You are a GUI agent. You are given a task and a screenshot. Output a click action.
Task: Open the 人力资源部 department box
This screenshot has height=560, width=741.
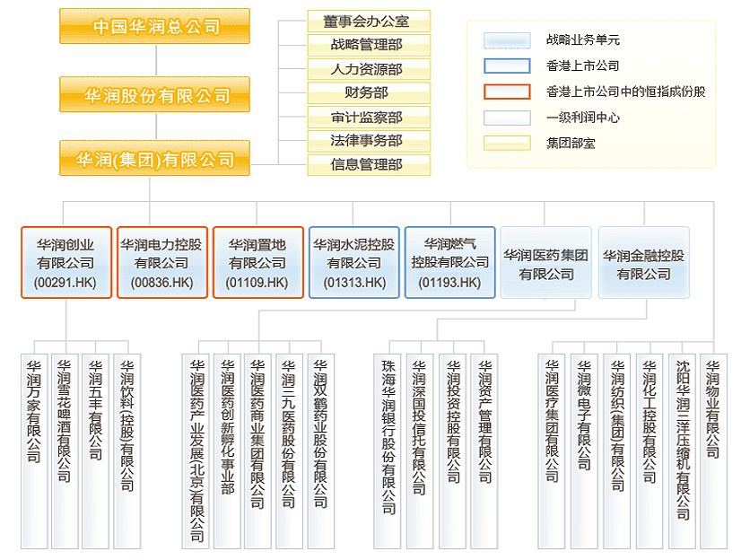(368, 69)
